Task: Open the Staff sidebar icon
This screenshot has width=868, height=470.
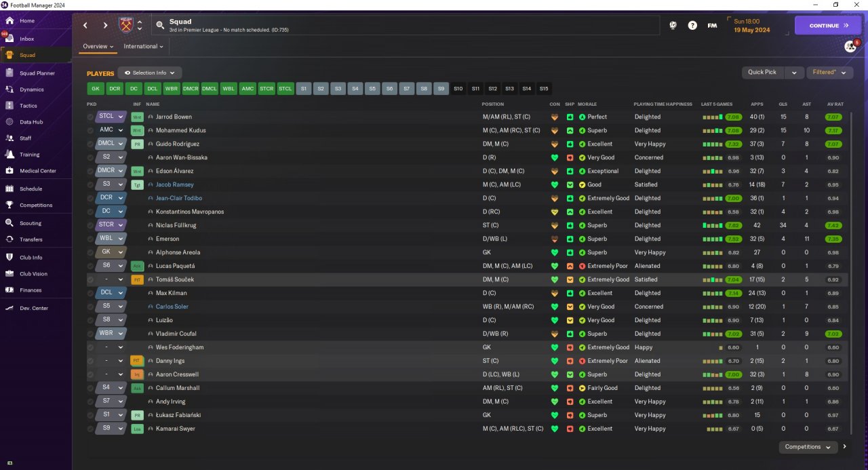Action: point(9,138)
